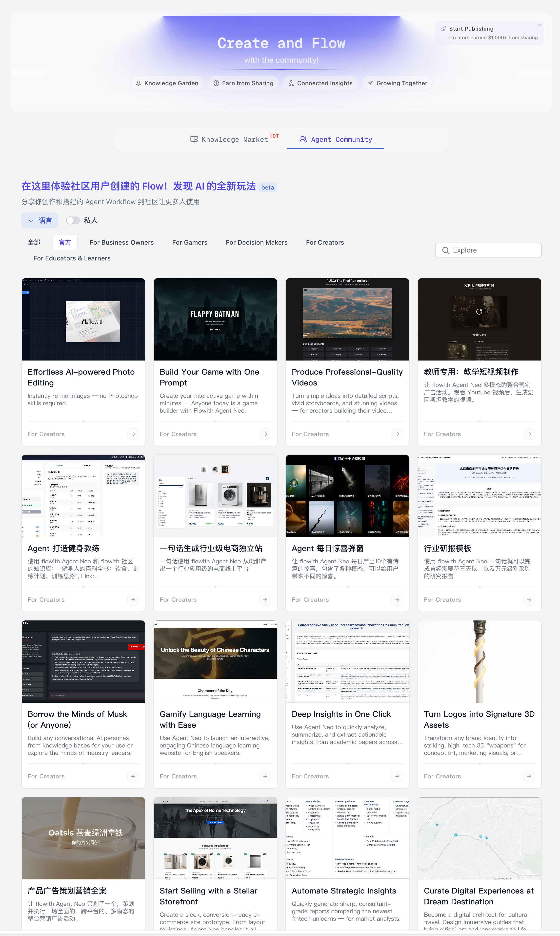Open arrow icon on Effortless AI-powered Photo Editing card
This screenshot has width=560, height=936.
[x=133, y=434]
